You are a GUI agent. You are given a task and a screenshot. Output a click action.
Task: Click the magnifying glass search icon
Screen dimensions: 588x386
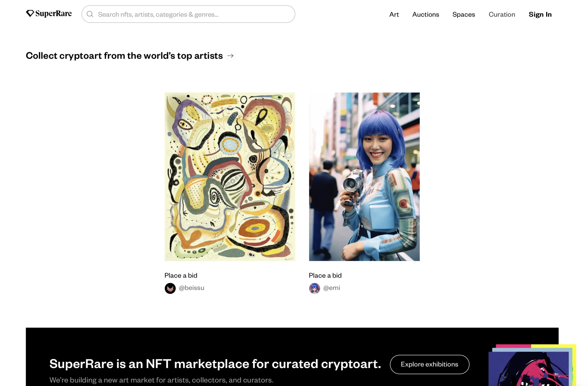coord(90,14)
